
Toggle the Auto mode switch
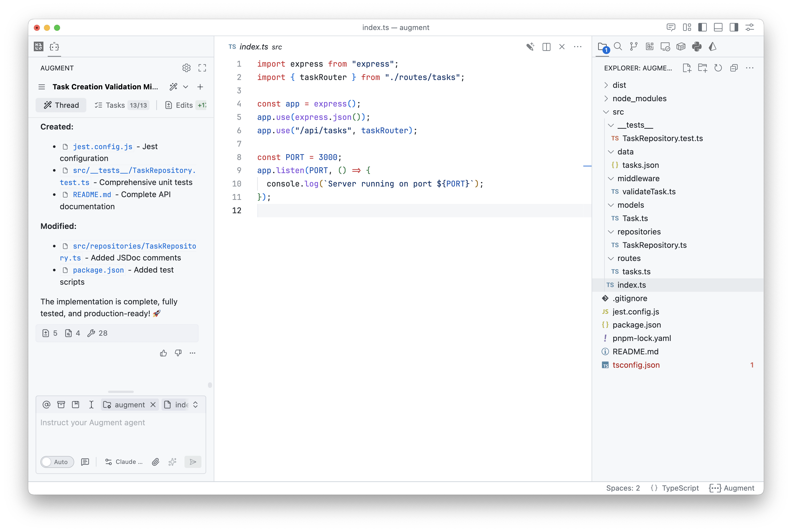click(57, 462)
